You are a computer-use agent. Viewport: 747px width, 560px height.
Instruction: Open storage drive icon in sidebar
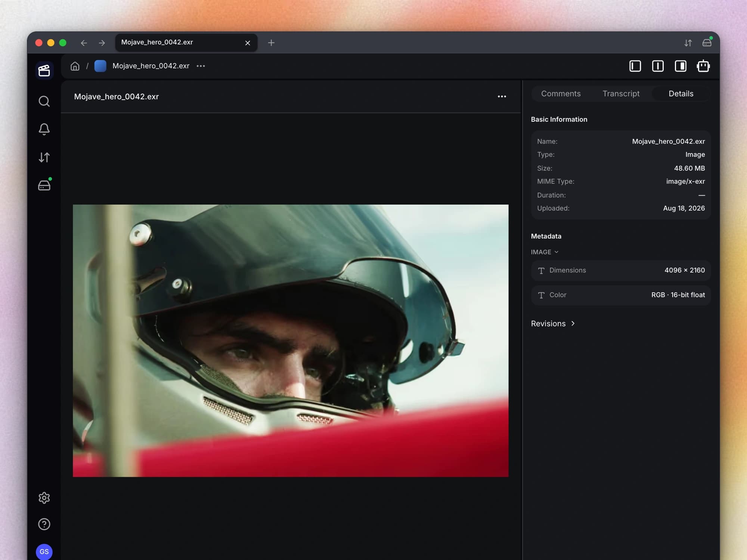44,185
